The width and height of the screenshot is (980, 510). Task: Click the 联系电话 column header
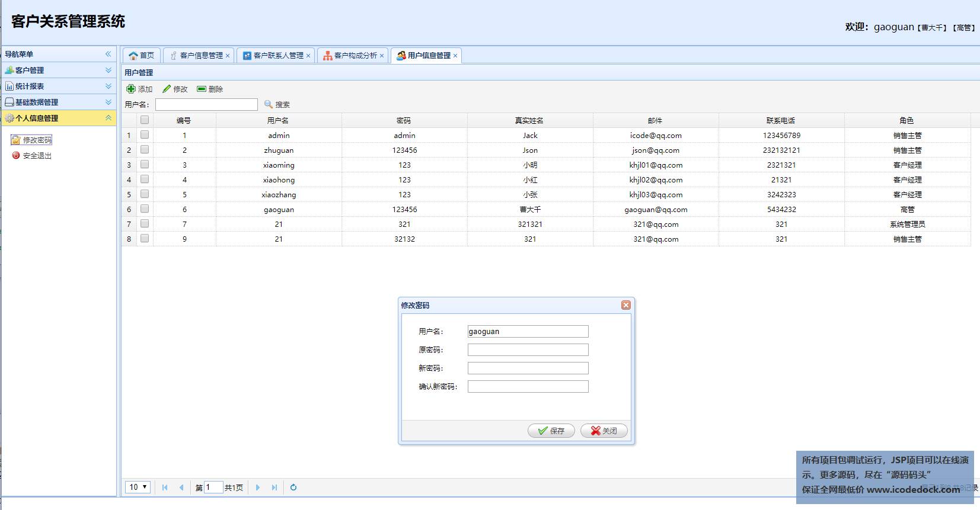pyautogui.click(x=781, y=120)
